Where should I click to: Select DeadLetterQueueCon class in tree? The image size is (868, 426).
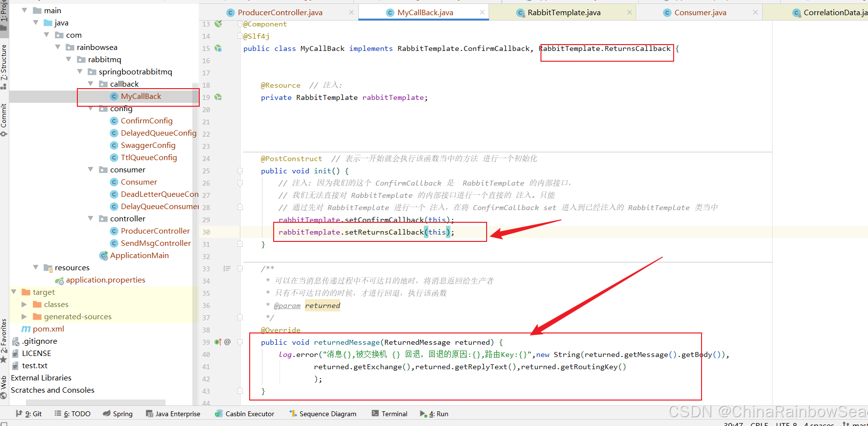(160, 194)
